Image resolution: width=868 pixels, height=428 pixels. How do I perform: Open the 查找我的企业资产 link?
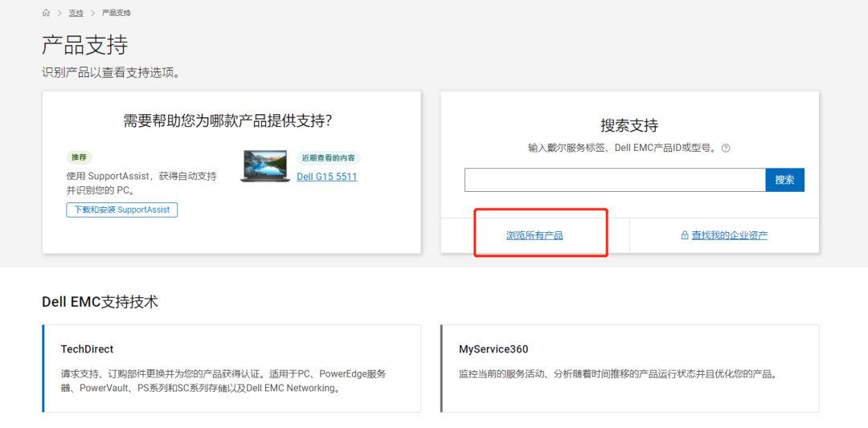(730, 235)
